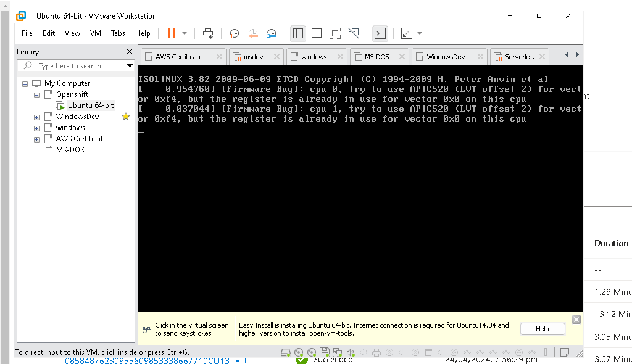Open the power options dropdown beside the pause icon
Image resolution: width=632 pixels, height=364 pixels.
point(185,33)
